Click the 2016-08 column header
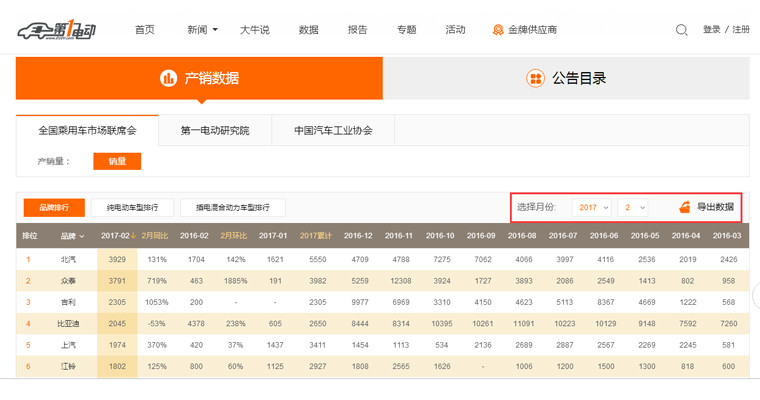The image size is (760, 400). coord(522,236)
